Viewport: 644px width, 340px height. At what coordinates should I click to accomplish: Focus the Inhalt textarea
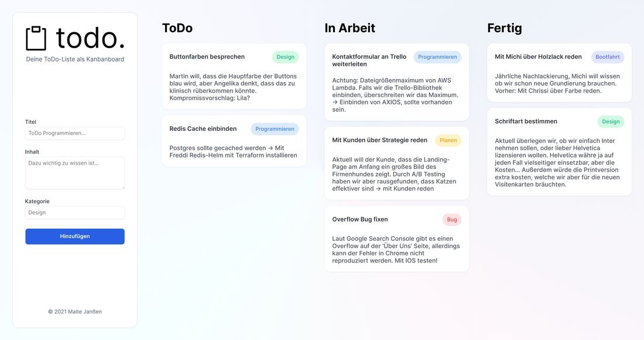click(x=75, y=172)
